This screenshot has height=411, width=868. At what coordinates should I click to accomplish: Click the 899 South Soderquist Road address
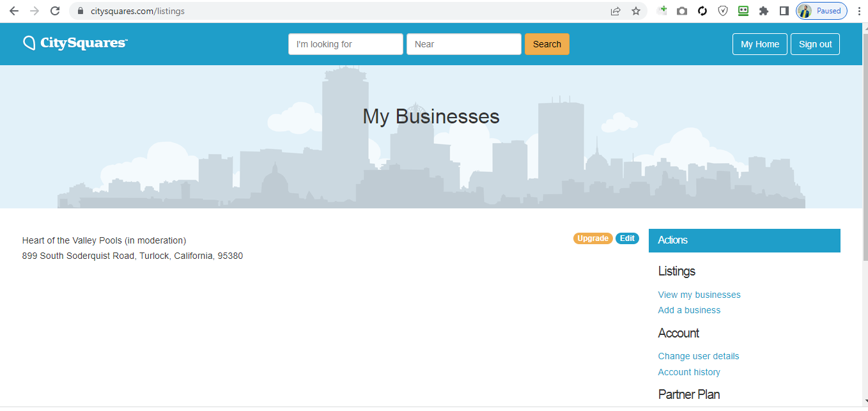pyautogui.click(x=132, y=256)
